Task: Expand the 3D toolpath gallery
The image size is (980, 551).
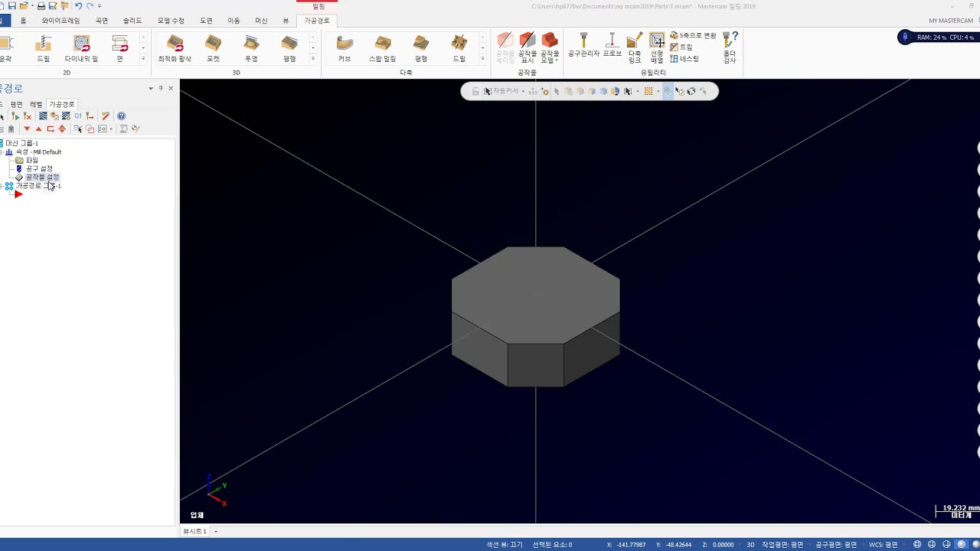Action: (312, 59)
